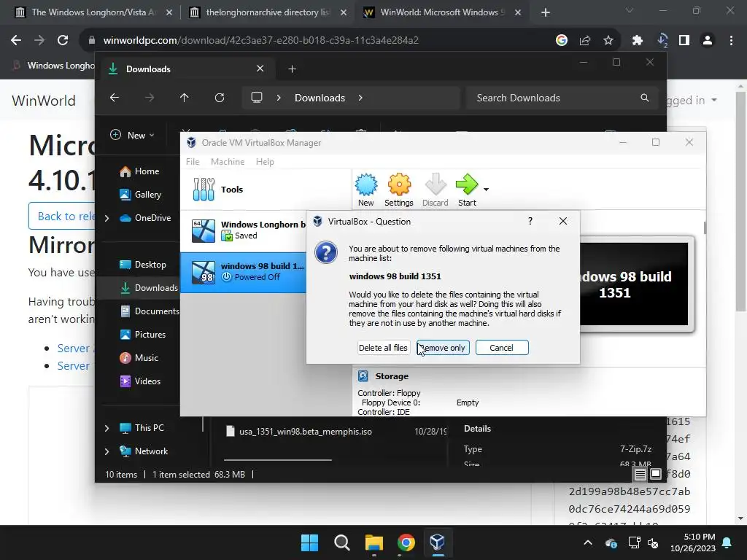Click Home in Explorer sidebar

pos(139,171)
